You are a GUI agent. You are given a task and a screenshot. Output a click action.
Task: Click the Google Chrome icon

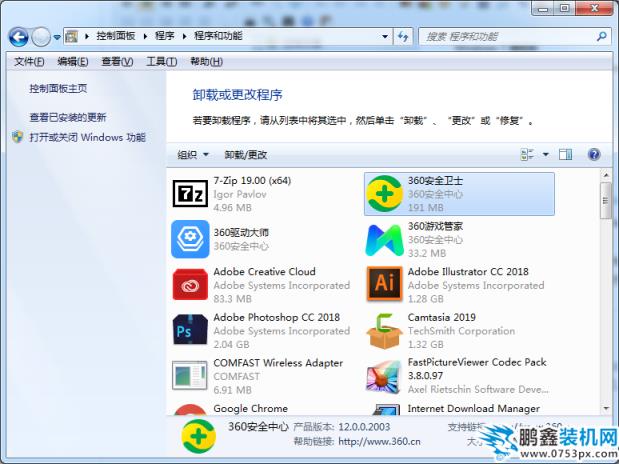(190, 410)
